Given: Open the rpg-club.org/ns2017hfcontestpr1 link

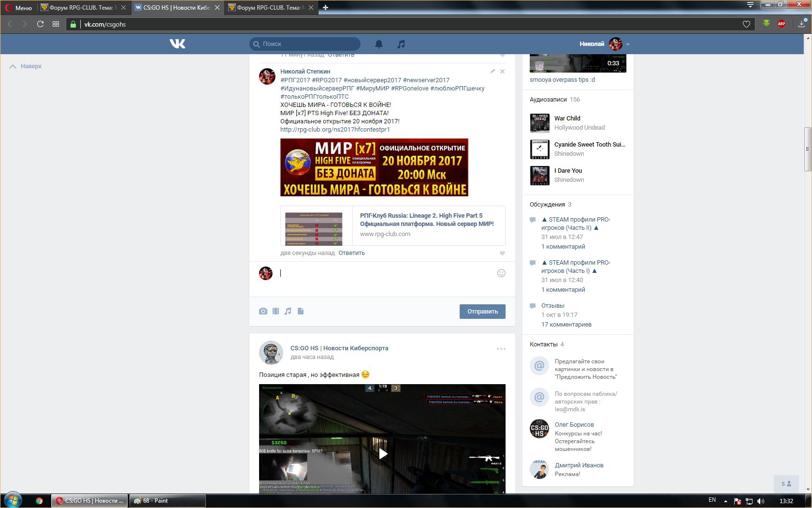Looking at the screenshot, I should click(x=335, y=130).
